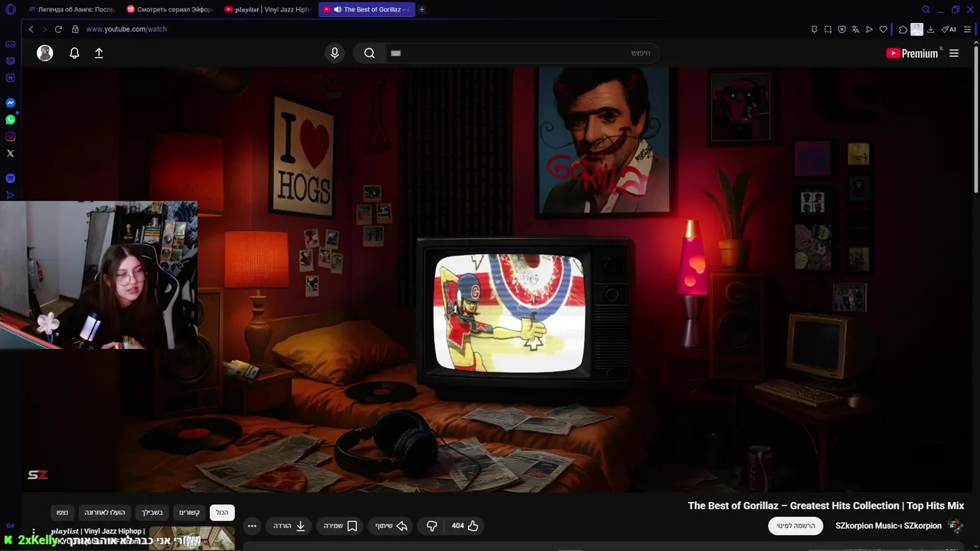980x551 pixels.
Task: Open a new browser tab with plus
Action: pos(422,9)
